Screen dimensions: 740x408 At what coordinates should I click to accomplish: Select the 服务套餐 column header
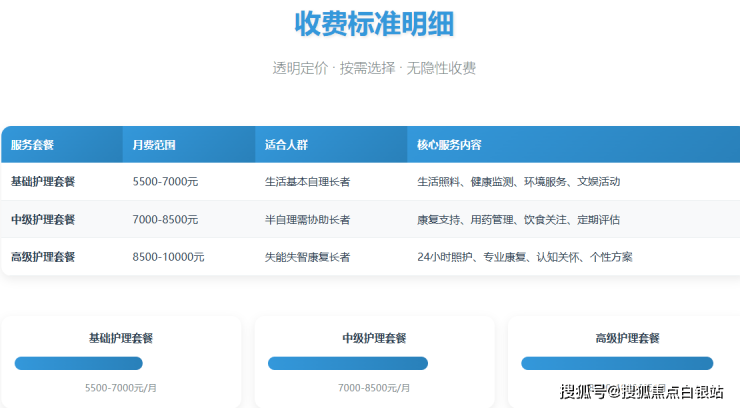33,145
